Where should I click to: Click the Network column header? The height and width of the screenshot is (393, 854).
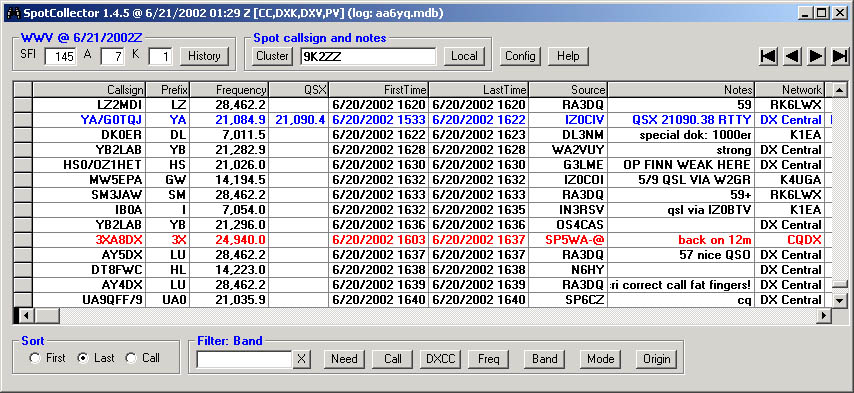click(790, 89)
